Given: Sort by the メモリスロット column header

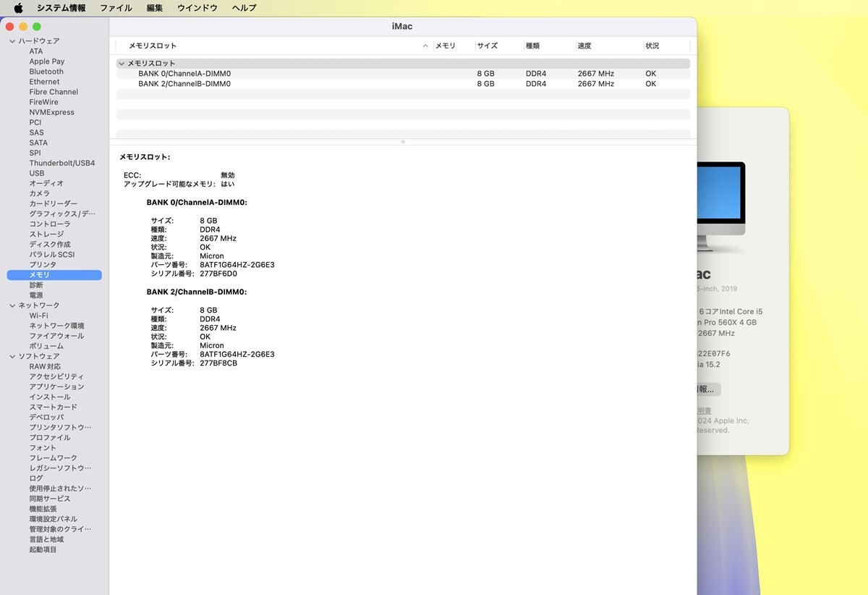Looking at the screenshot, I should [x=153, y=46].
